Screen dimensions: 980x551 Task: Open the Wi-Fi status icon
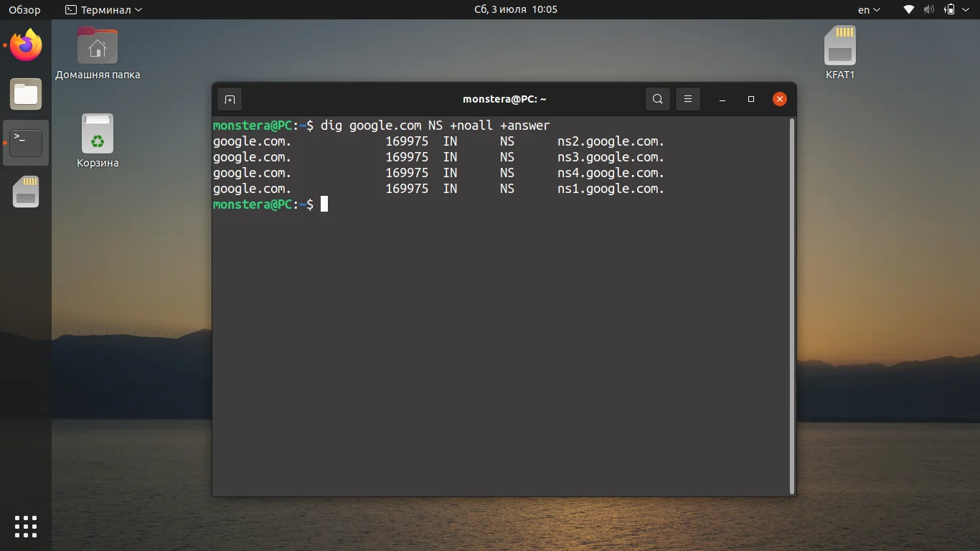pyautogui.click(x=908, y=9)
